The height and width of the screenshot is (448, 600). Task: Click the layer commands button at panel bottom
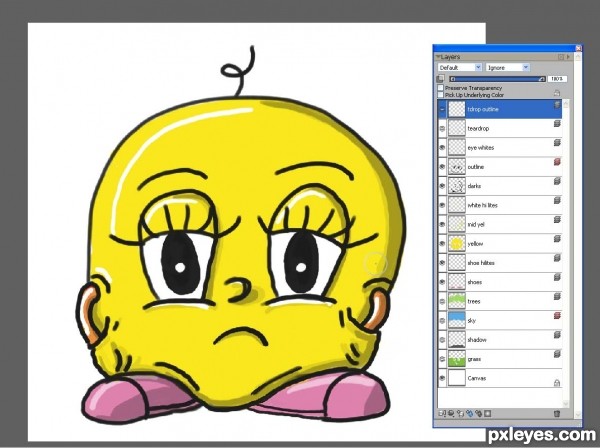pos(442,414)
